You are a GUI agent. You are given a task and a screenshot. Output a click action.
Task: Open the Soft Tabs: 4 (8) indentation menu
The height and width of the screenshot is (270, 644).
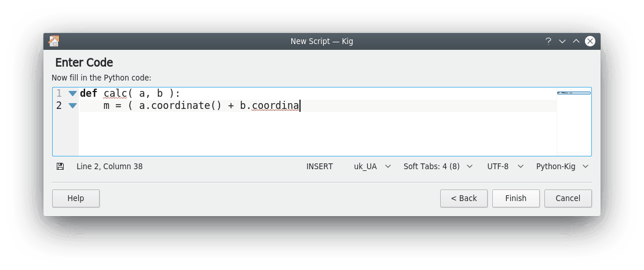click(438, 166)
